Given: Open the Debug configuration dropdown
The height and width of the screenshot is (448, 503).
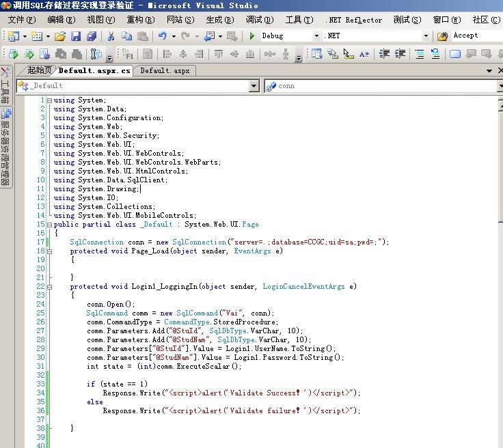Looking at the screenshot, I should point(316,36).
